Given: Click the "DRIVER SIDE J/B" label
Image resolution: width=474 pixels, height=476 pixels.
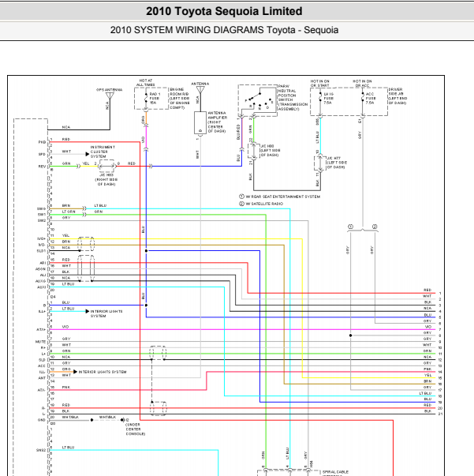Looking at the screenshot, I should pos(397,96).
